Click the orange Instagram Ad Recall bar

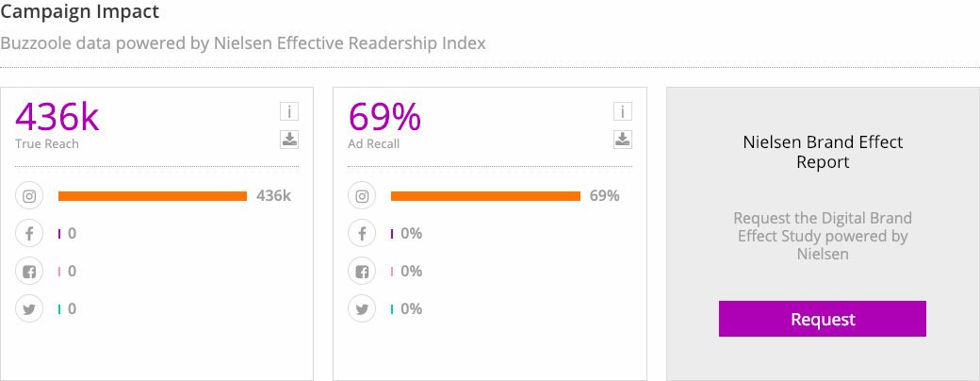[485, 196]
